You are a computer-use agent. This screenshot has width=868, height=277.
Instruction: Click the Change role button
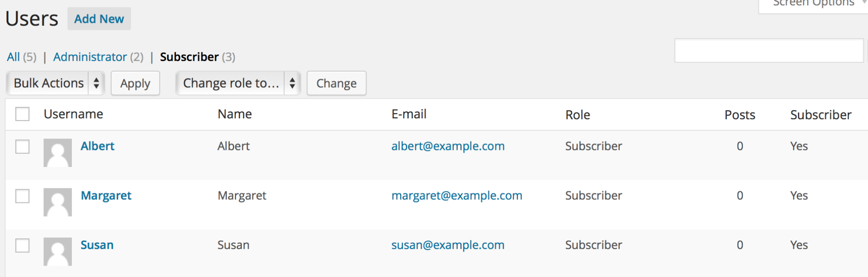point(336,83)
